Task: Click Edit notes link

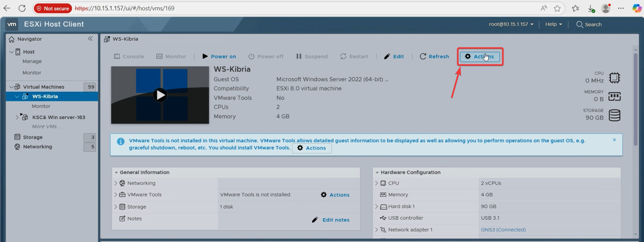Action: click(331, 220)
